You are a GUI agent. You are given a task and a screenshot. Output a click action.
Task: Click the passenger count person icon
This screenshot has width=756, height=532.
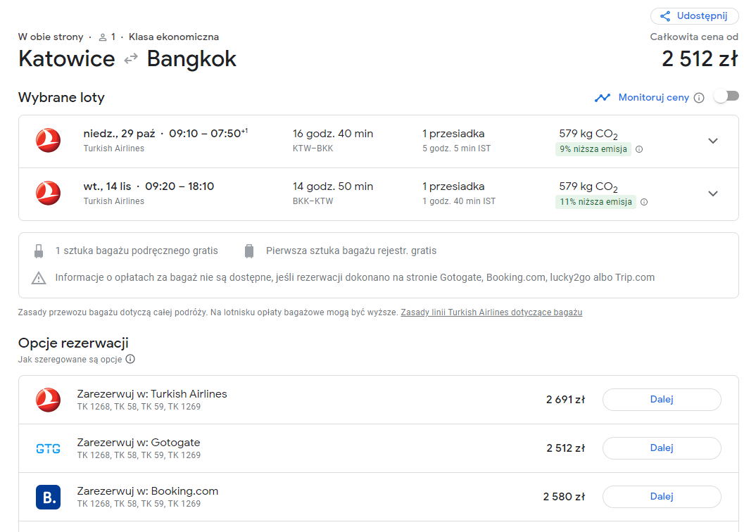[102, 37]
